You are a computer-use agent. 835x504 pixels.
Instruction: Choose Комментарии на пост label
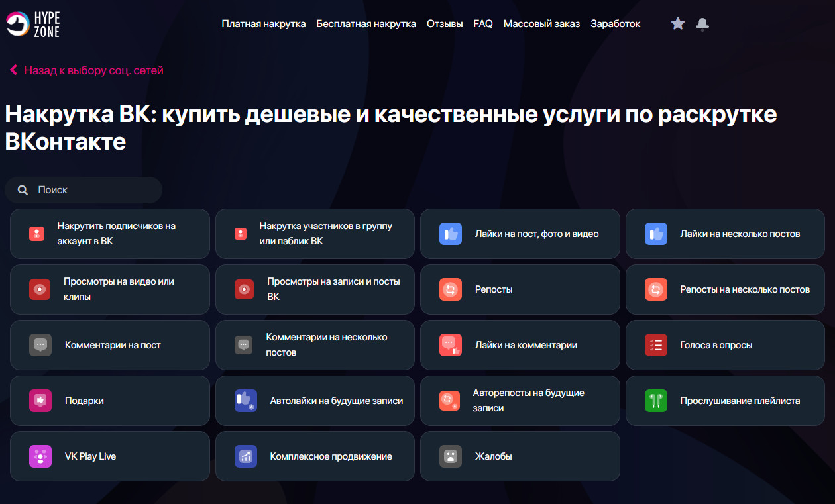coord(113,345)
